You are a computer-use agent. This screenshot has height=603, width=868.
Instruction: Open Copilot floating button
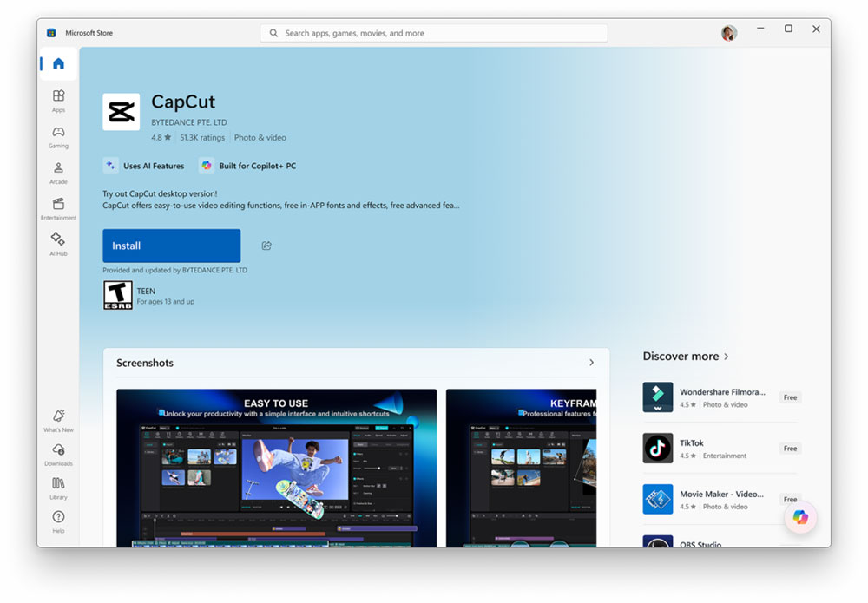(x=799, y=517)
